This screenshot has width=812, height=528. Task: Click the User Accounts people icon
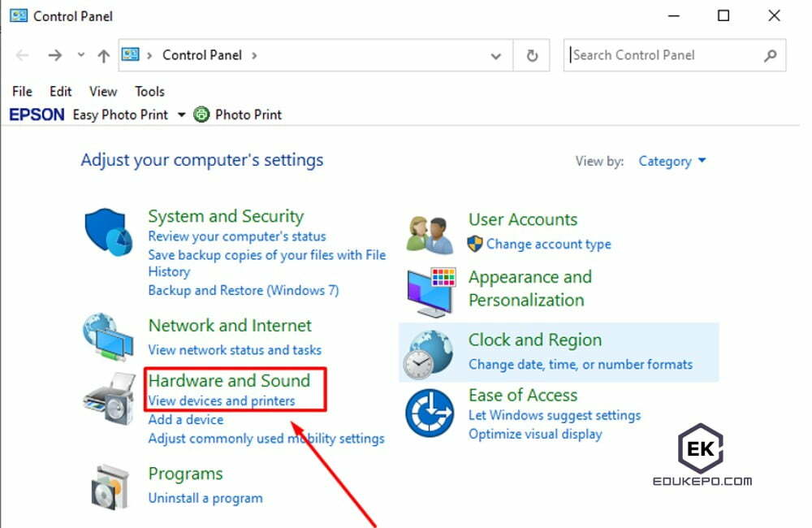pyautogui.click(x=430, y=235)
